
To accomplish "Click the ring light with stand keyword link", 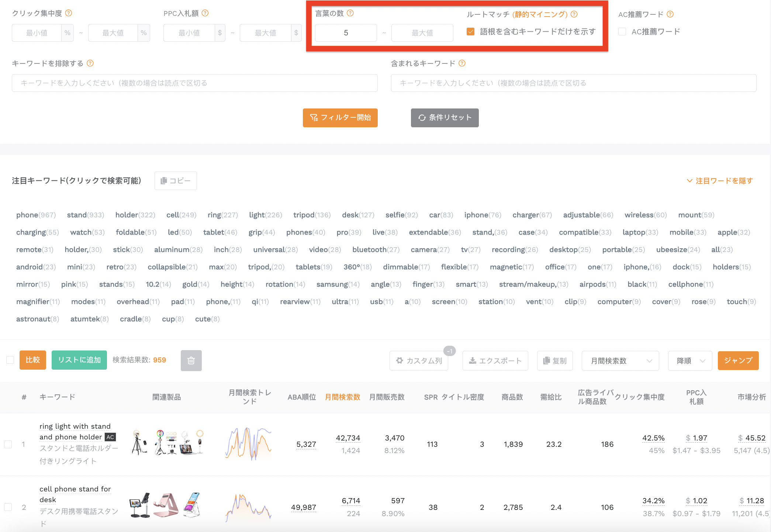I will tap(75, 432).
